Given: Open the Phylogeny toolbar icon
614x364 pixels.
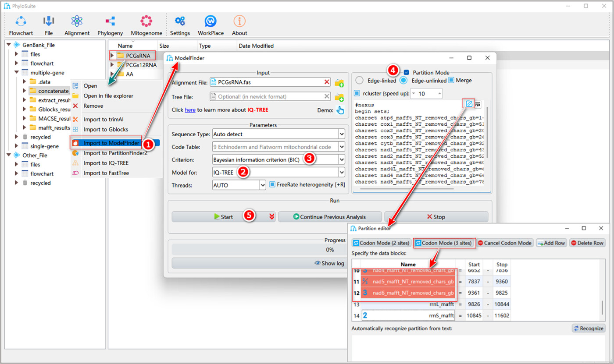Looking at the screenshot, I should 110,25.
